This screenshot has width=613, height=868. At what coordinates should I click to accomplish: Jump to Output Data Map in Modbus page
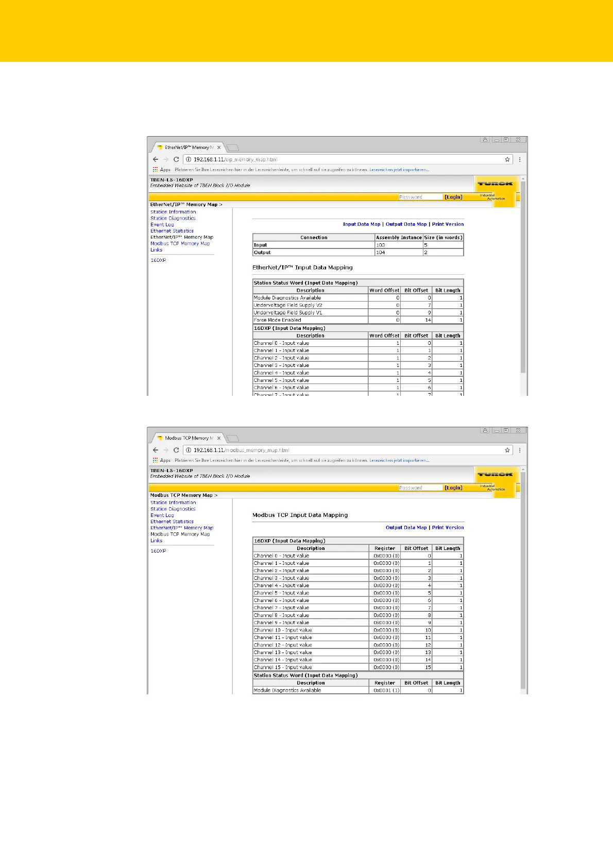tap(406, 527)
